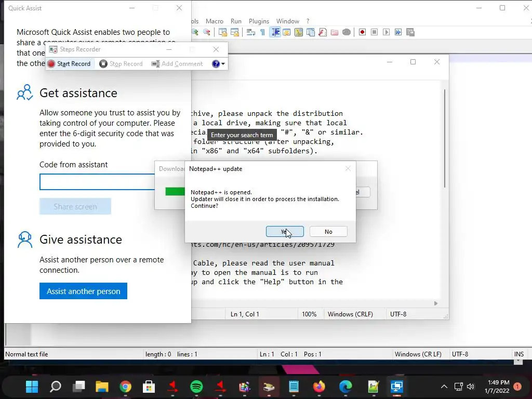The width and height of the screenshot is (532, 399).
Task: Click 'Ln 1, Col 1' in Notepad status bar
Action: coord(245,314)
